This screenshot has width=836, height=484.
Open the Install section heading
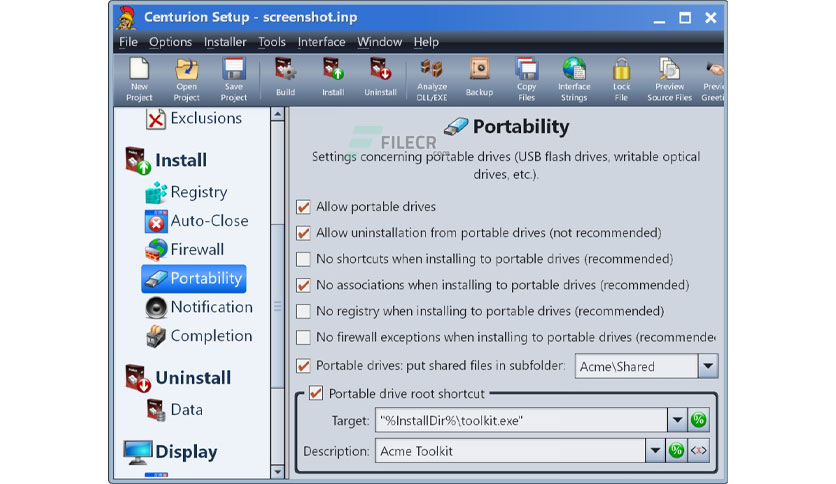pyautogui.click(x=166, y=160)
